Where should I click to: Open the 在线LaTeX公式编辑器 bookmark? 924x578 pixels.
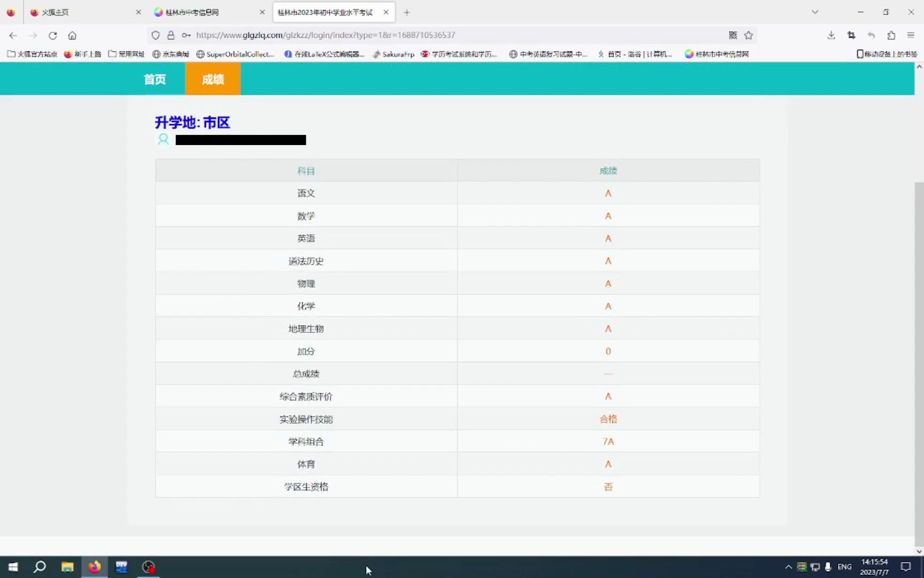[324, 54]
